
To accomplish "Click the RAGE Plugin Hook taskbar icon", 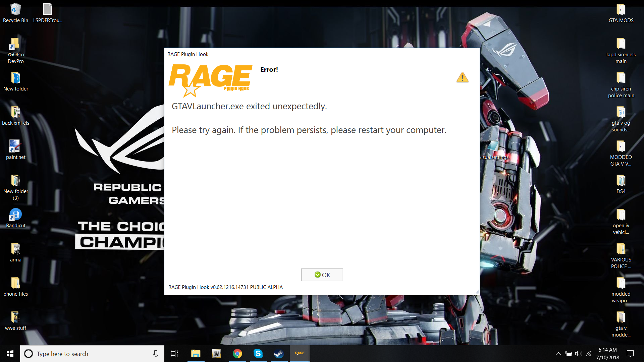I will click(x=300, y=353).
